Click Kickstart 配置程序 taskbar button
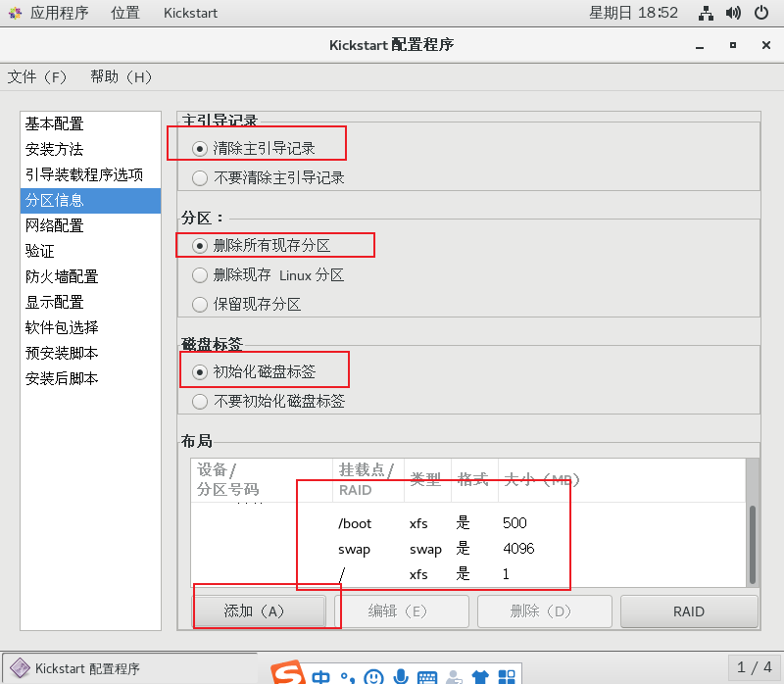This screenshot has width=784, height=684. coord(129,668)
